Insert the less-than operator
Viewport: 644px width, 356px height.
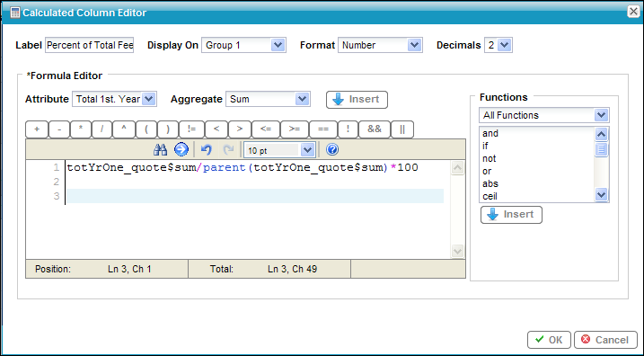click(x=216, y=129)
